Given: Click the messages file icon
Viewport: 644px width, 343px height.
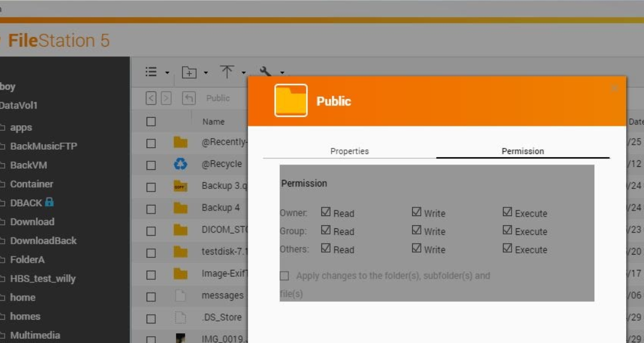Looking at the screenshot, I should [x=180, y=296].
